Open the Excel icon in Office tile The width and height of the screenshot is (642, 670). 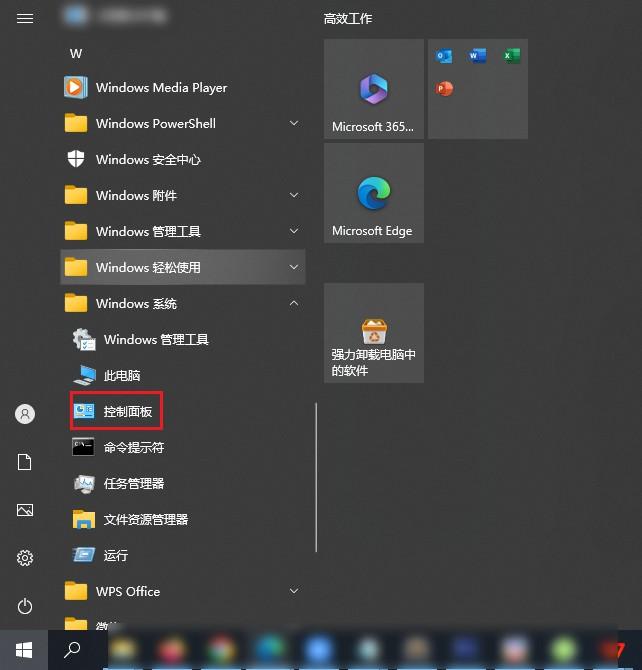(511, 56)
